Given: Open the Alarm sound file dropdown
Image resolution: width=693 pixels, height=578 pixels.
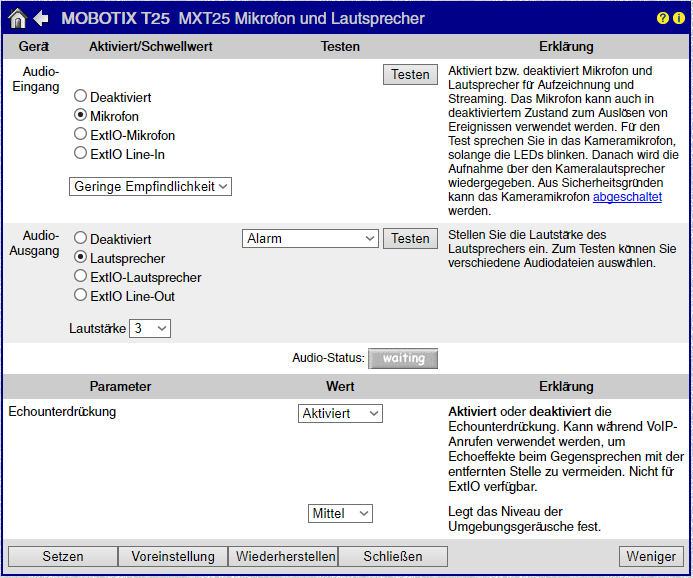Looking at the screenshot, I should point(310,239).
